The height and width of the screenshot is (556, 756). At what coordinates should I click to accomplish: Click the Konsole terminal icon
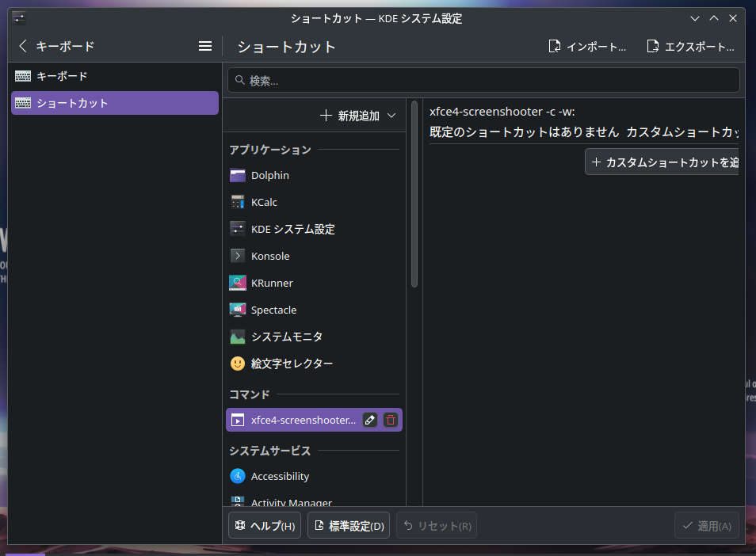(238, 256)
